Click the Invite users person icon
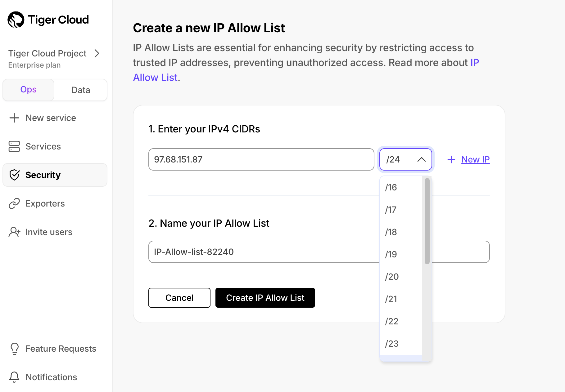Viewport: 565px width, 392px height. 14,232
